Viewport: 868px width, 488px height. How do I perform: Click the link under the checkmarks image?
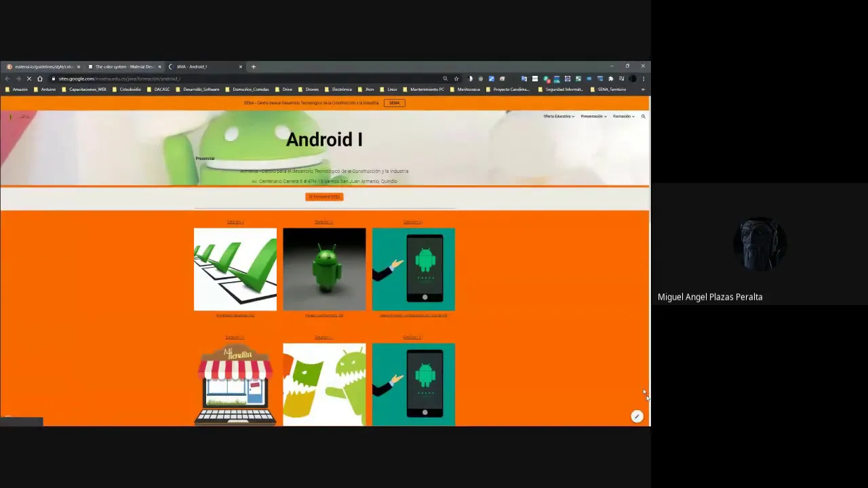(235, 315)
